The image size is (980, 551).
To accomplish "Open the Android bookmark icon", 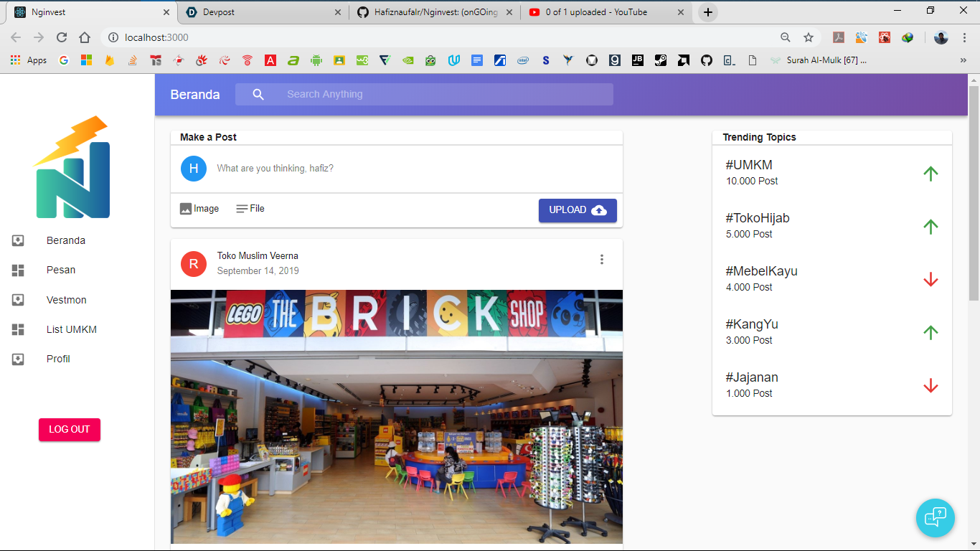I will (316, 60).
